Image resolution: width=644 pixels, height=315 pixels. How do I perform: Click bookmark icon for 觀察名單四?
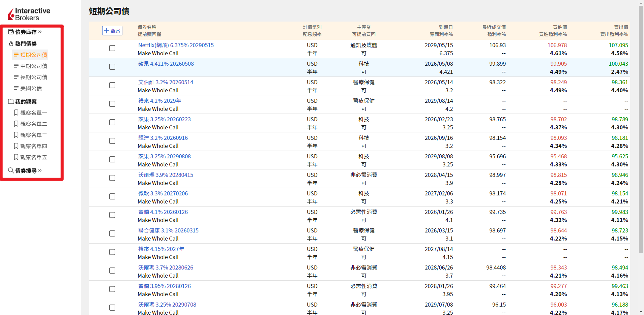[x=16, y=146]
